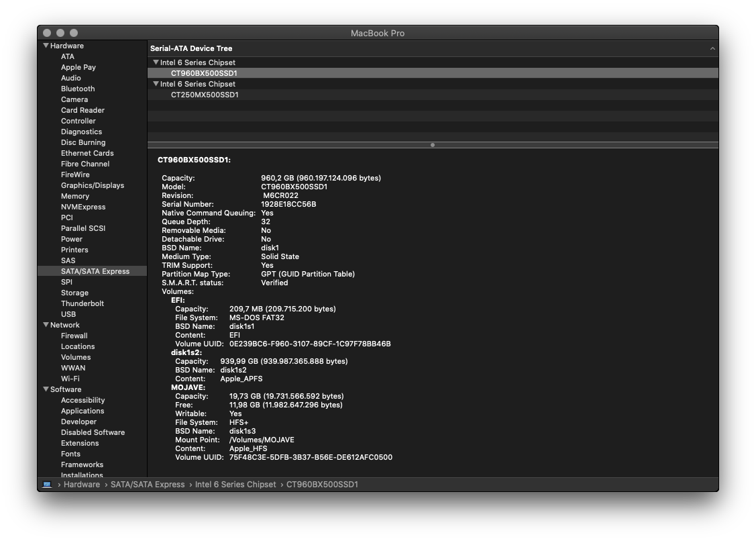Screen dimensions: 756x541
Task: Click the /Volumes/MOJAVE mount point value
Action: click(x=262, y=440)
